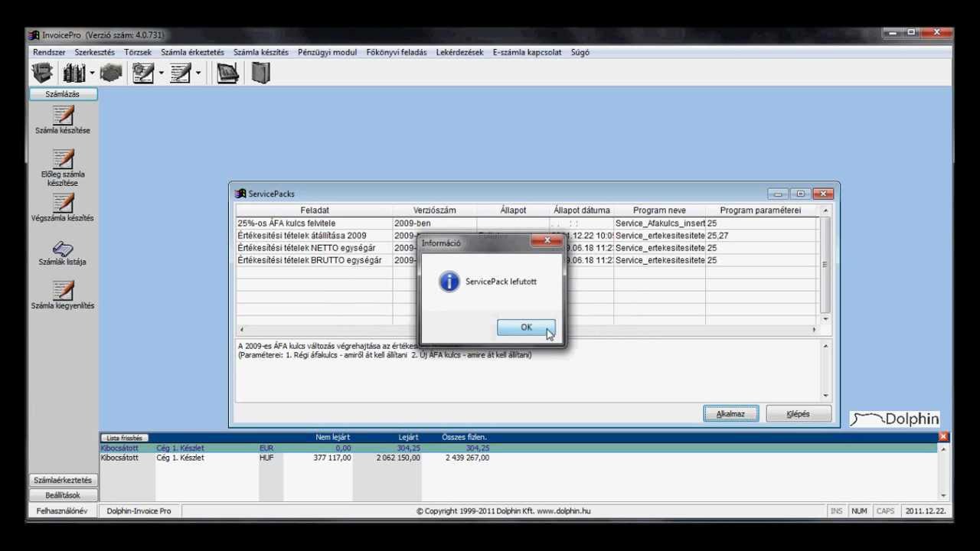Click the Állapot dátuma column header
980x551 pixels.
pyautogui.click(x=582, y=210)
